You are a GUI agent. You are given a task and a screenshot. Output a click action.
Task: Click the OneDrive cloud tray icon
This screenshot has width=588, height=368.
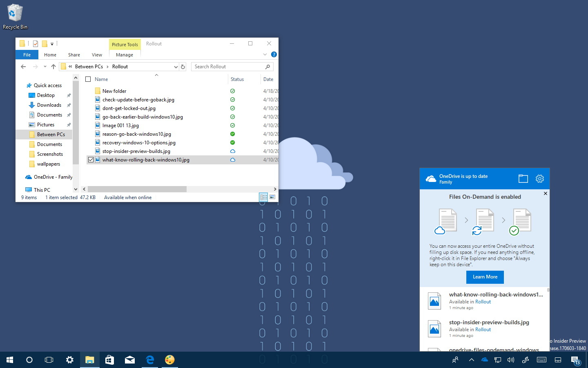pyautogui.click(x=485, y=360)
